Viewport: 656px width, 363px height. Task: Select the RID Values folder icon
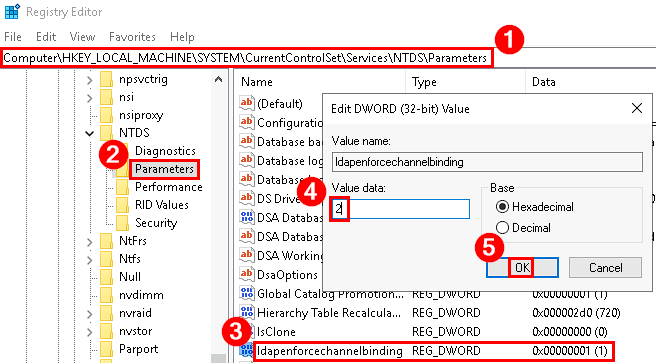(123, 205)
